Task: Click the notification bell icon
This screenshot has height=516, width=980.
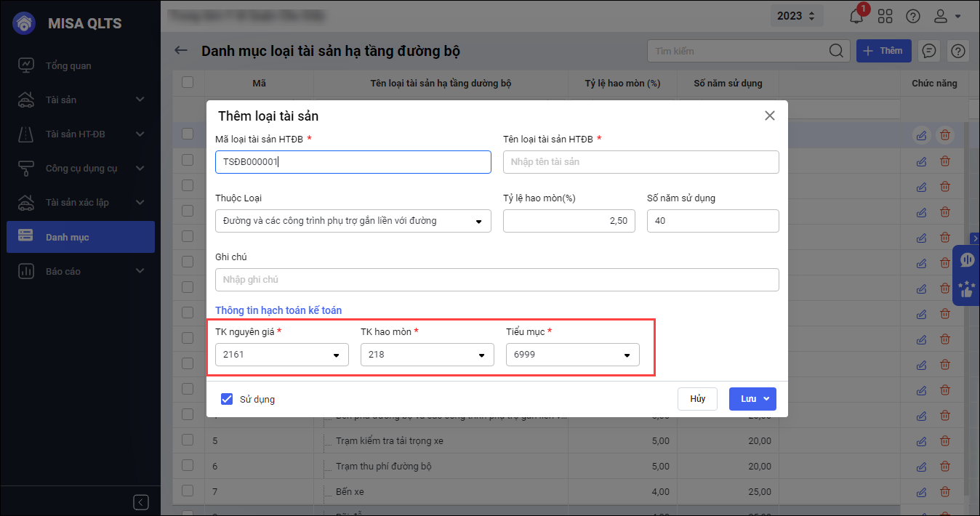Action: click(x=856, y=16)
